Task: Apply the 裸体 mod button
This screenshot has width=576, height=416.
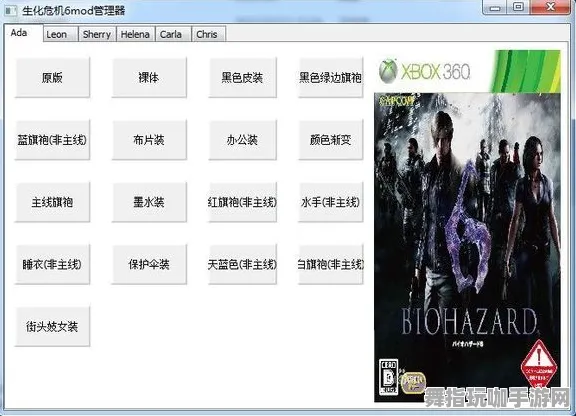Action: [x=149, y=77]
